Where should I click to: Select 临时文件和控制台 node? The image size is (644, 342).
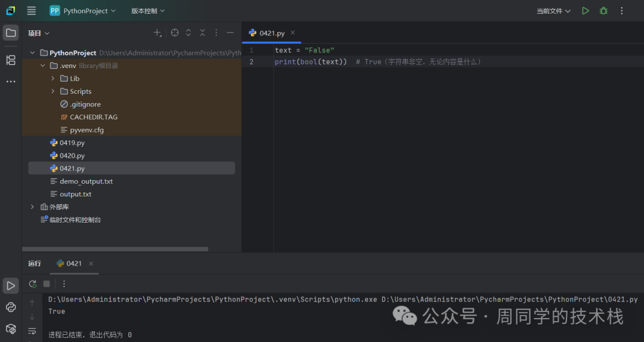click(x=70, y=220)
